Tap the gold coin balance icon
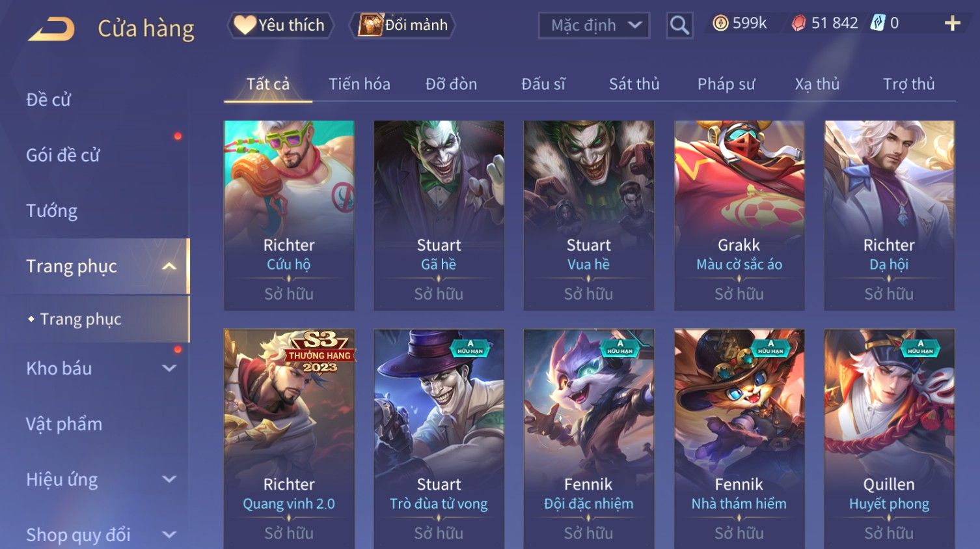Viewport: 980px width, 549px height. [x=720, y=23]
